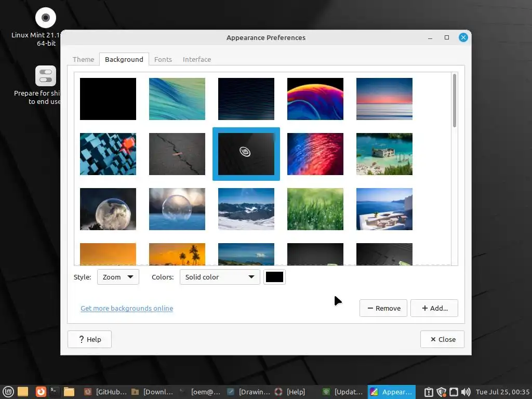Open the volume speaker tray icon
This screenshot has height=399, width=532.
(466, 392)
